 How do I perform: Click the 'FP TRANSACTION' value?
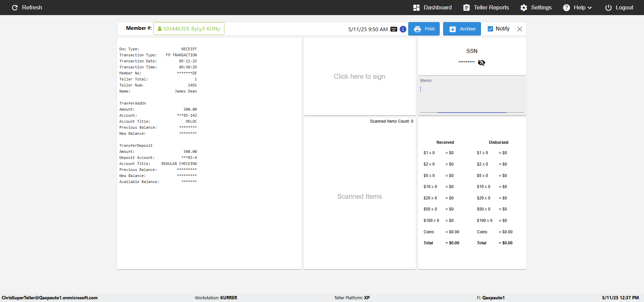pyautogui.click(x=181, y=55)
